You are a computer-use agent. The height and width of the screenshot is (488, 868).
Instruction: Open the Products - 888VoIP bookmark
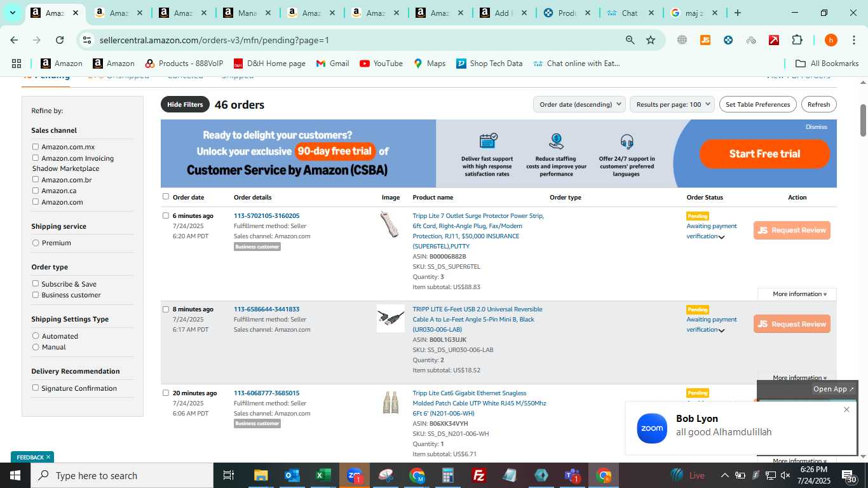(x=184, y=64)
